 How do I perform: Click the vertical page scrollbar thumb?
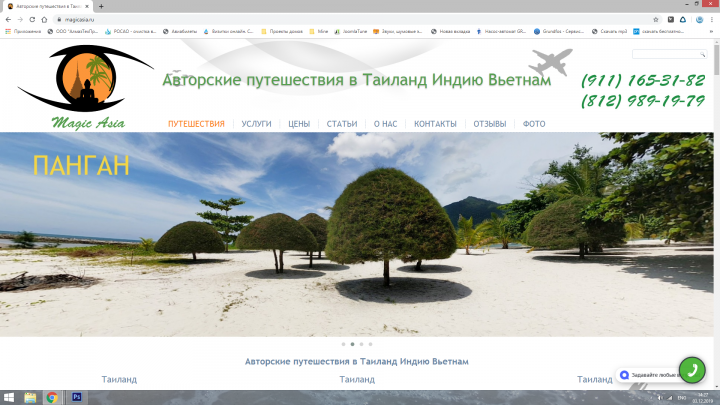tap(716, 60)
